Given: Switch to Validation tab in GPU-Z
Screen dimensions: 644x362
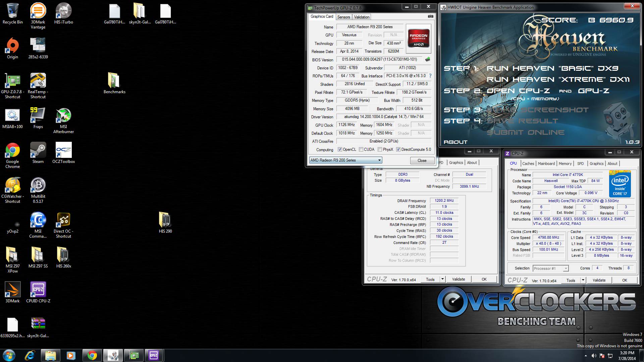Looking at the screenshot, I should coord(362,17).
